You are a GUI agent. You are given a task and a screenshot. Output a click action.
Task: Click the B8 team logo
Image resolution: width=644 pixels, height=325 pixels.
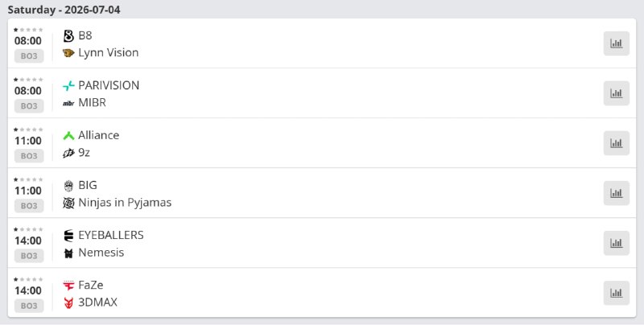coord(68,35)
